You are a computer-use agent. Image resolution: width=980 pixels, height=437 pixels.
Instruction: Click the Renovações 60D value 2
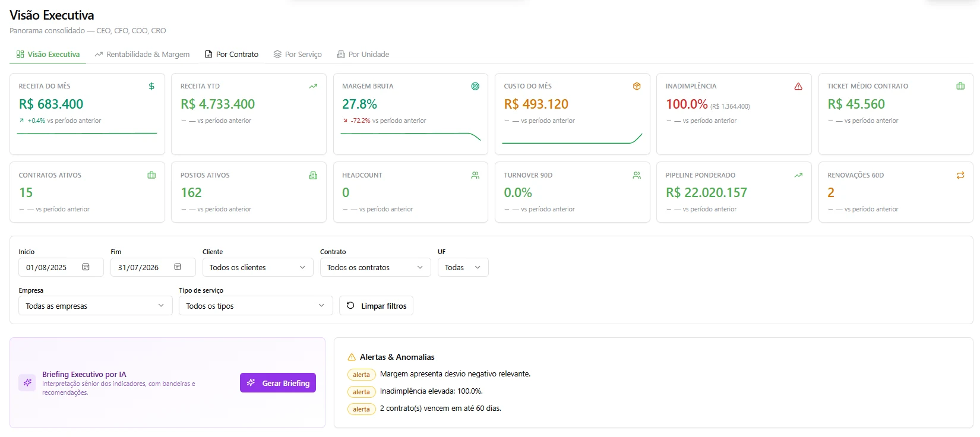pos(831,192)
